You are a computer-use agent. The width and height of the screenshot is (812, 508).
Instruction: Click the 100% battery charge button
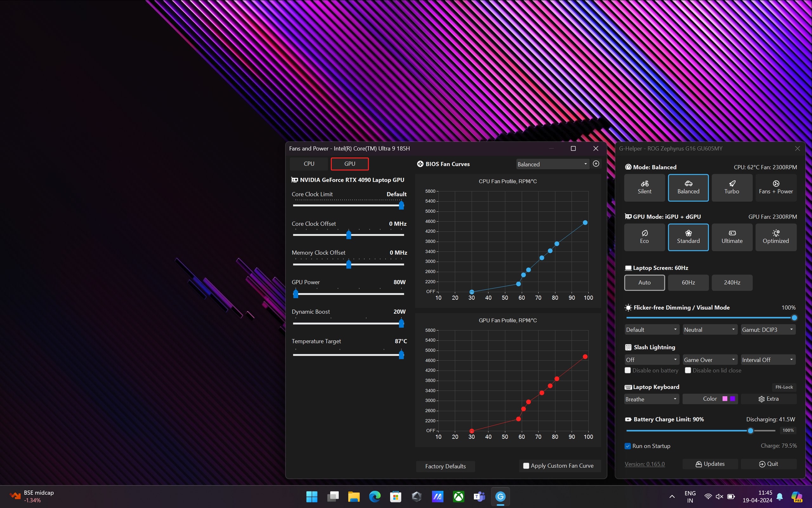(x=788, y=431)
